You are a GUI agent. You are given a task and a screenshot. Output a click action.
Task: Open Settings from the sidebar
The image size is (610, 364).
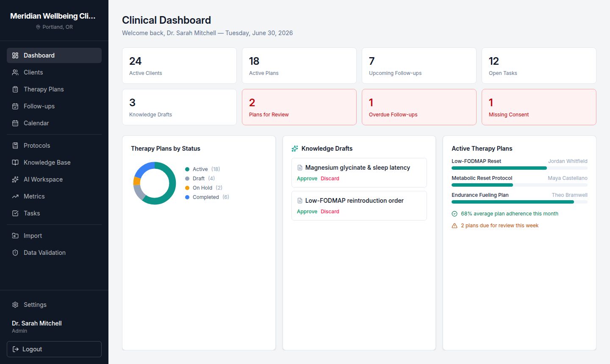tap(54, 305)
